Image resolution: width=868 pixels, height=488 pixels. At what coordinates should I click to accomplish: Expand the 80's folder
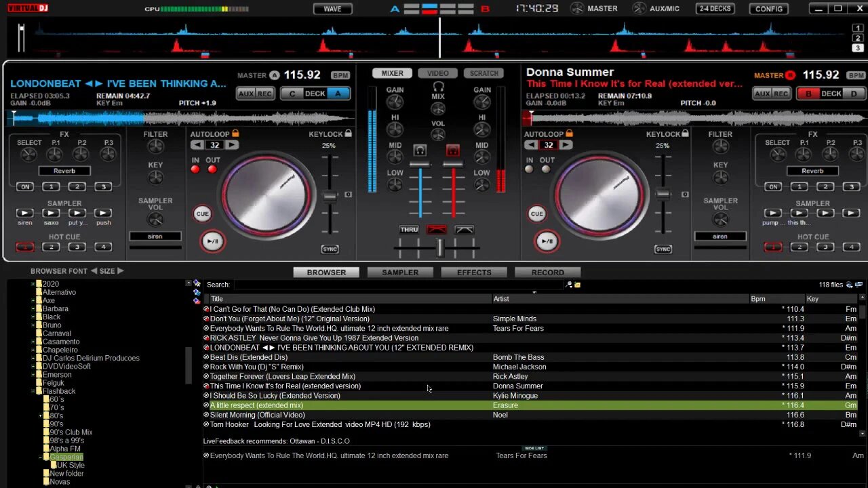[x=41, y=415]
